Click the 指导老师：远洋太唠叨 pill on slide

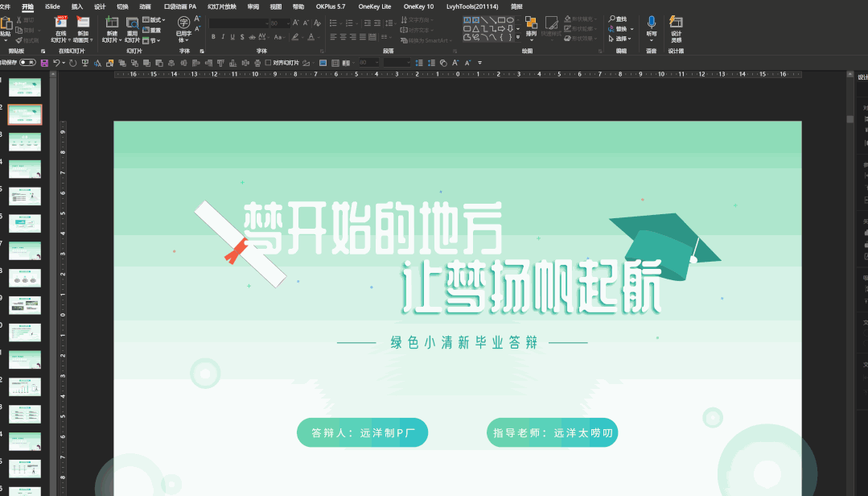[x=553, y=433]
